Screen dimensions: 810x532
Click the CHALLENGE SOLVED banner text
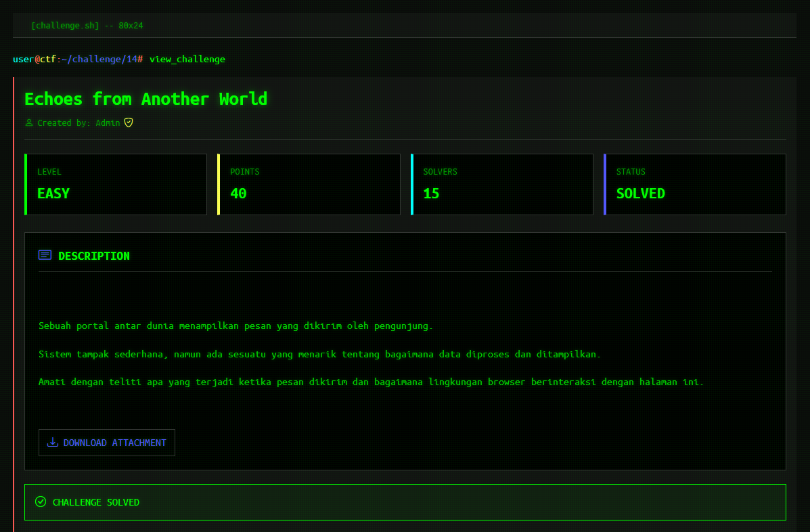(96, 502)
